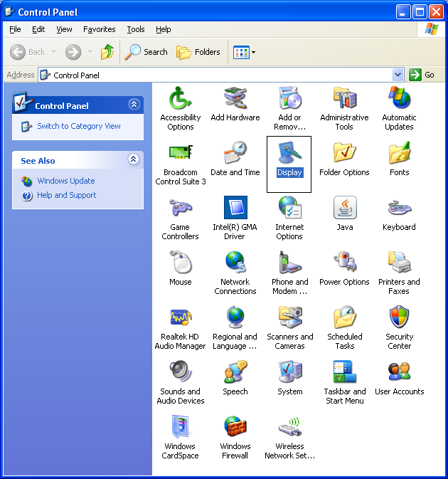Open Help and Support link
The height and width of the screenshot is (479, 448).
tap(67, 195)
